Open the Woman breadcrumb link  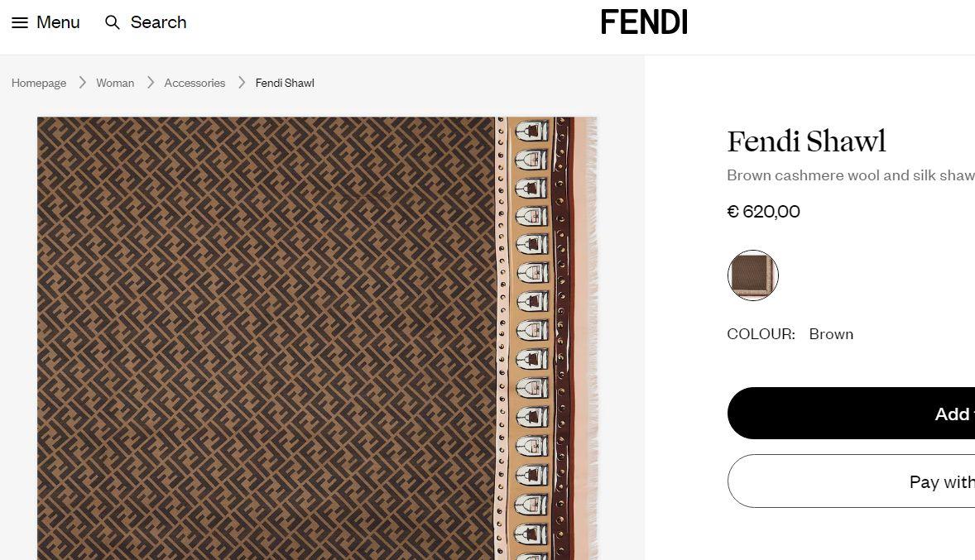point(115,83)
